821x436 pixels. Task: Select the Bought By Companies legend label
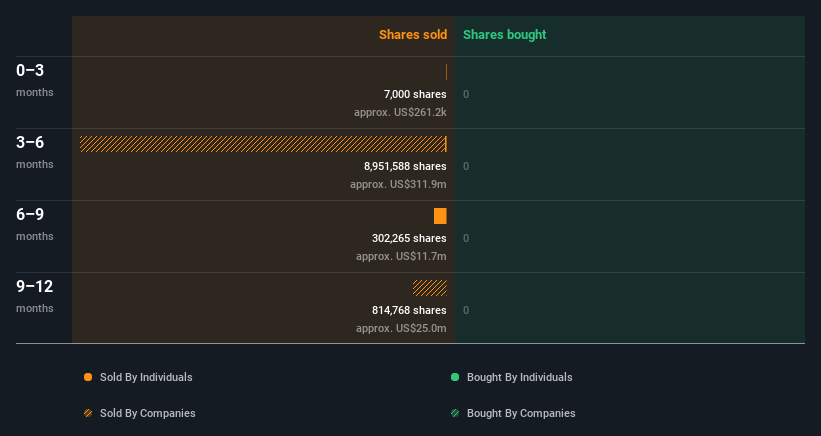pyautogui.click(x=521, y=413)
